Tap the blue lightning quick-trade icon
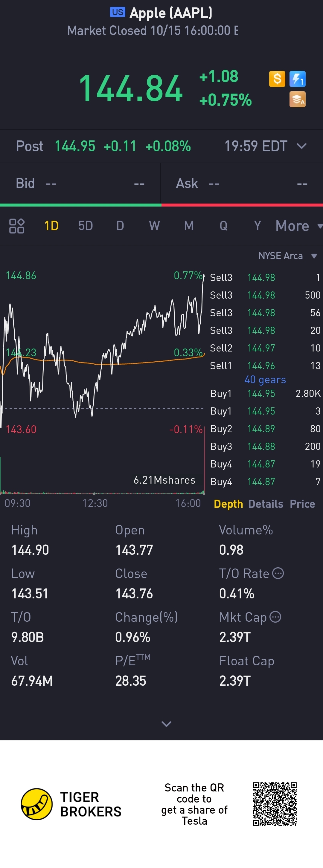 (x=297, y=79)
